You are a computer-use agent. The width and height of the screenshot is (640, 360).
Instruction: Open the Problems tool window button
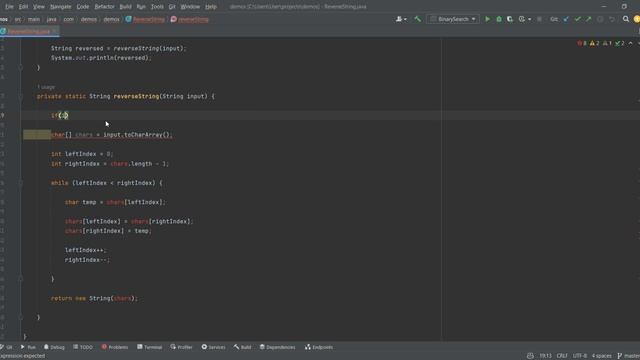pyautogui.click(x=115, y=347)
